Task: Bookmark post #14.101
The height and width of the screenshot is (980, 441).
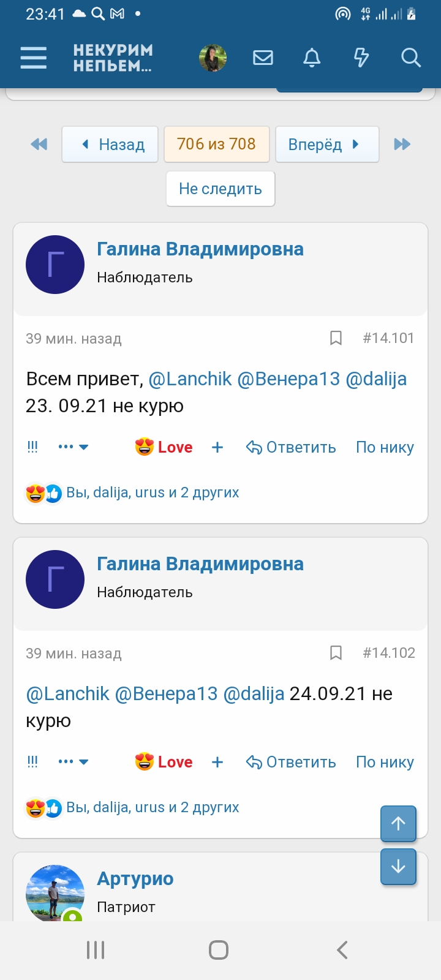Action: tap(336, 338)
